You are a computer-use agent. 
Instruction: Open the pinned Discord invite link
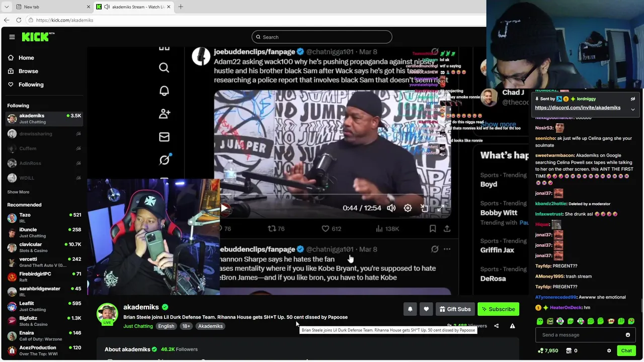578,108
